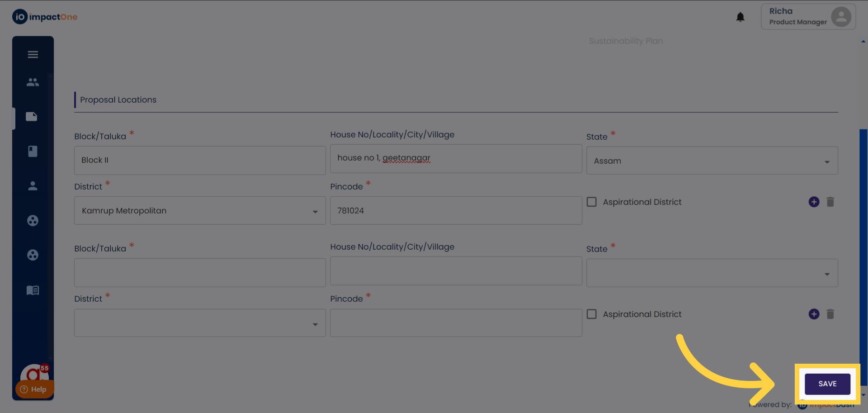Click the Pincode field containing 781024
The height and width of the screenshot is (413, 868).
(456, 211)
